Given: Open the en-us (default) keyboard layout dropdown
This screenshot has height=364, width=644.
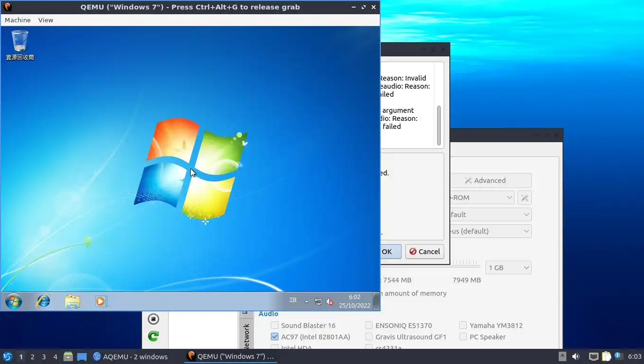Looking at the screenshot, I should point(491,231).
